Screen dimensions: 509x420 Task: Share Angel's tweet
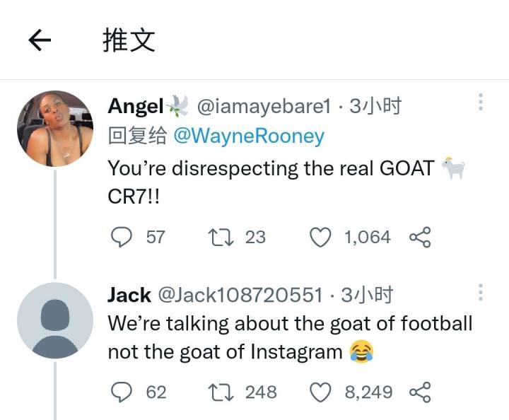[x=419, y=237]
